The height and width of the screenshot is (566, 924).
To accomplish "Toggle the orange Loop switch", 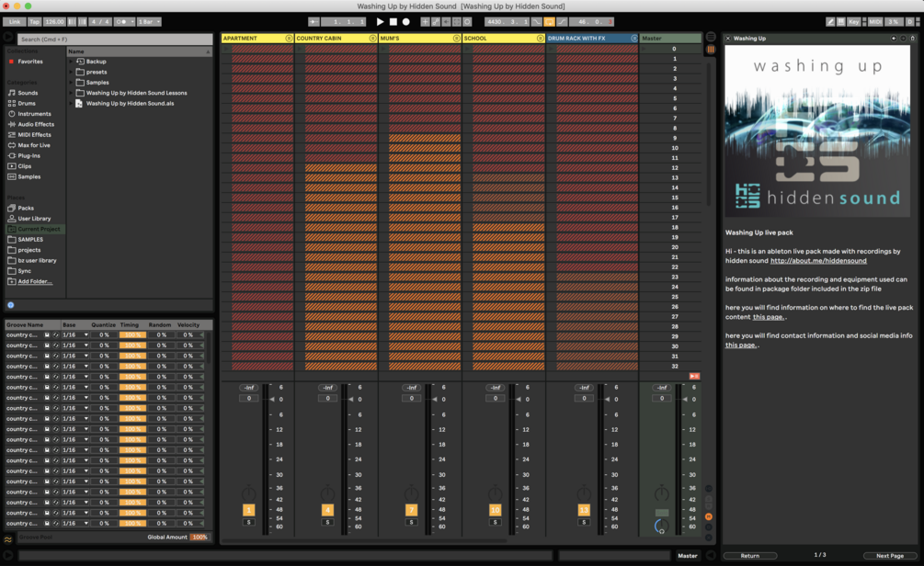I will tap(549, 22).
